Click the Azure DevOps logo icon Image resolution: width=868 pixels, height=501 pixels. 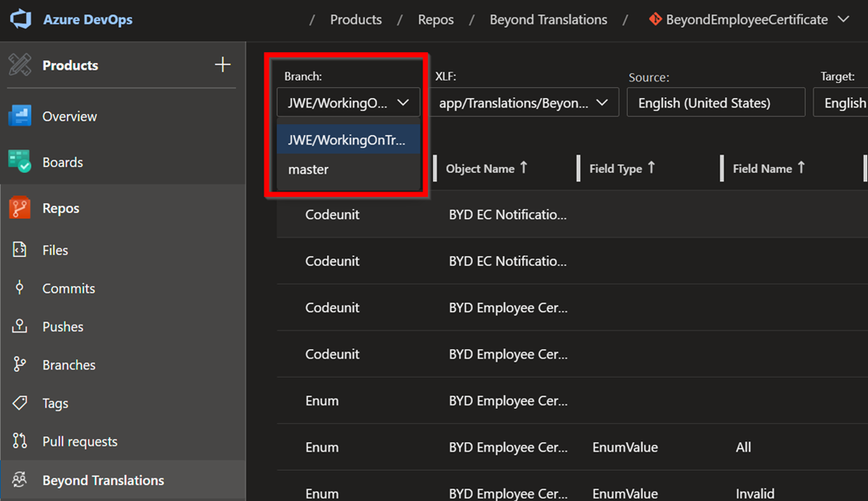(x=20, y=19)
